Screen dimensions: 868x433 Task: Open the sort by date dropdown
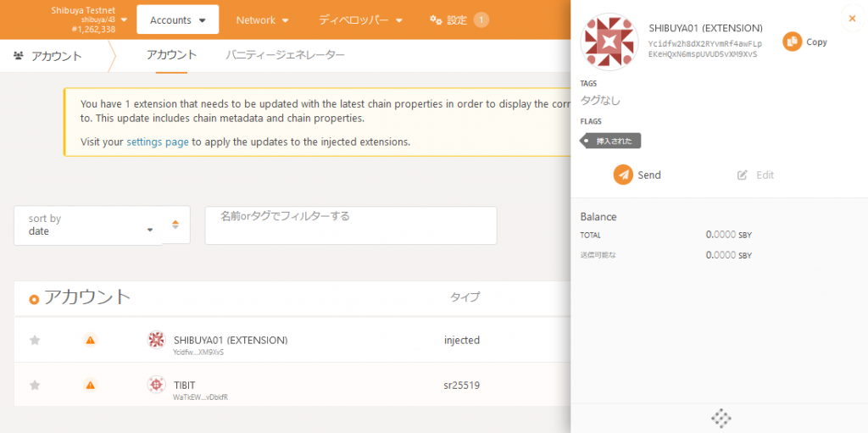(89, 225)
